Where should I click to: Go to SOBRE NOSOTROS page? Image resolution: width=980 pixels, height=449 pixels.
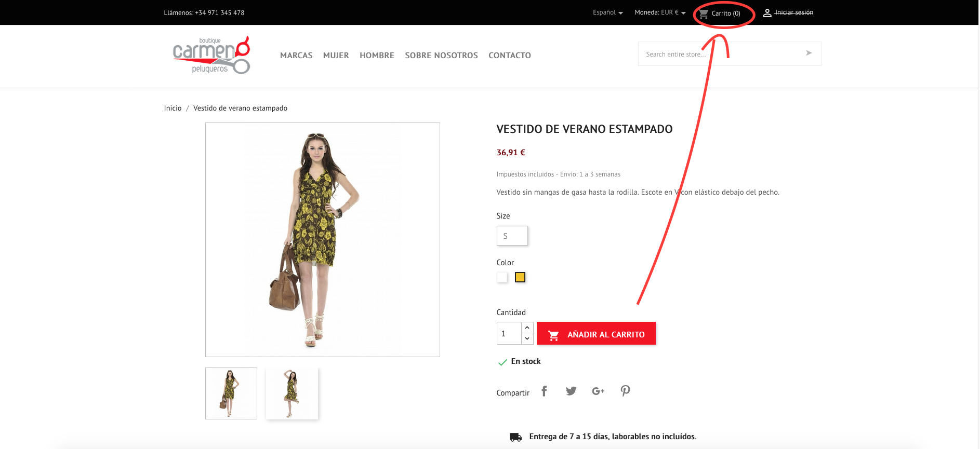(441, 56)
